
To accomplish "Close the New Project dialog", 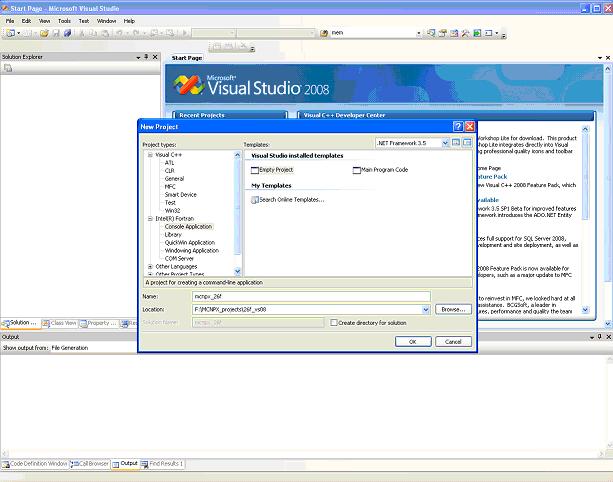I will 470,126.
